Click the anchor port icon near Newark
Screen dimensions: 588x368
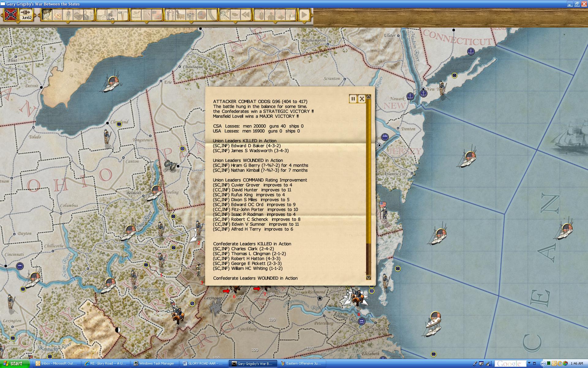pos(410,96)
